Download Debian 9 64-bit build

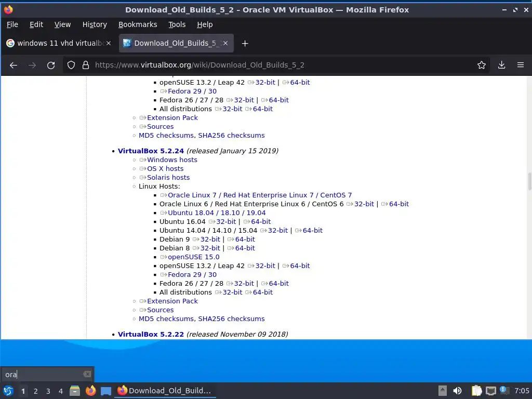(x=245, y=239)
